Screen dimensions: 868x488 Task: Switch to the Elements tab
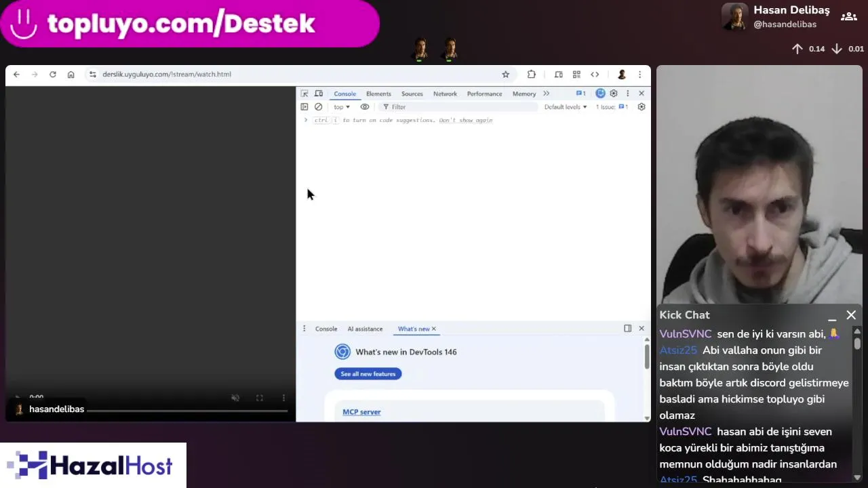tap(378, 94)
